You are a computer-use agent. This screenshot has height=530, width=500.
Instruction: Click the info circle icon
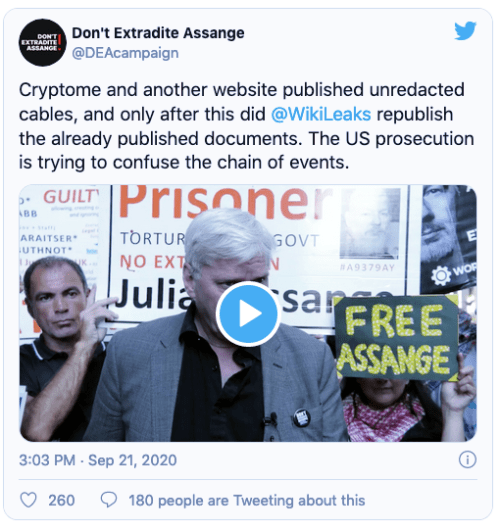coord(468,460)
